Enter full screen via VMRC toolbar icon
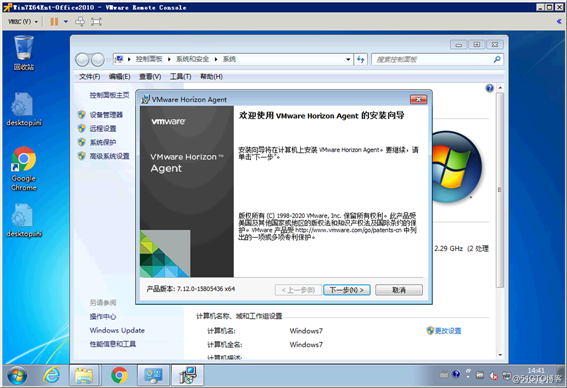 tap(96, 22)
